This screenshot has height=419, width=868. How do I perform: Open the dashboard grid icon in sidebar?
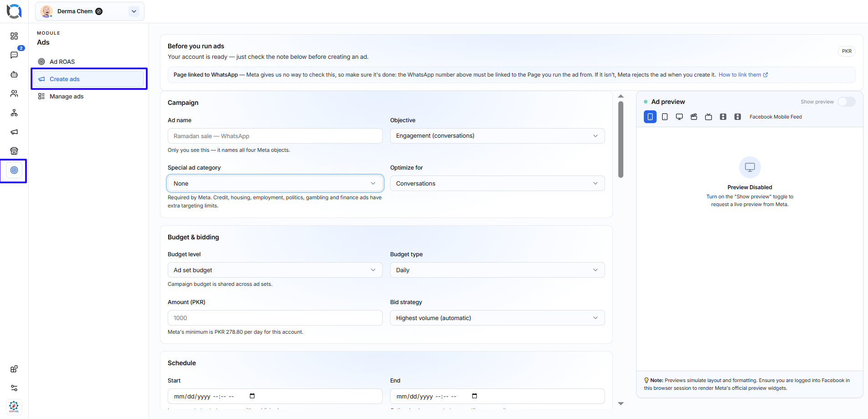[x=14, y=36]
